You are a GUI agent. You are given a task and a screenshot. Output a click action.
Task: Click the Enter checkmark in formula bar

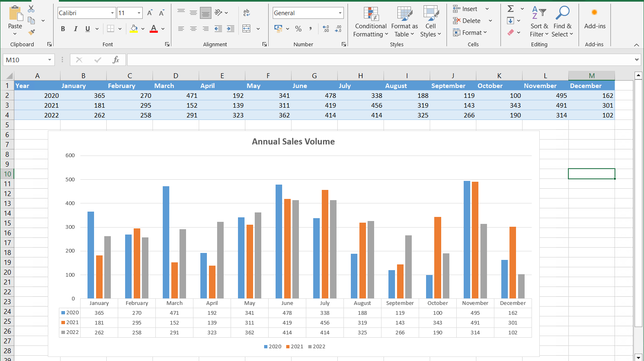[98, 60]
